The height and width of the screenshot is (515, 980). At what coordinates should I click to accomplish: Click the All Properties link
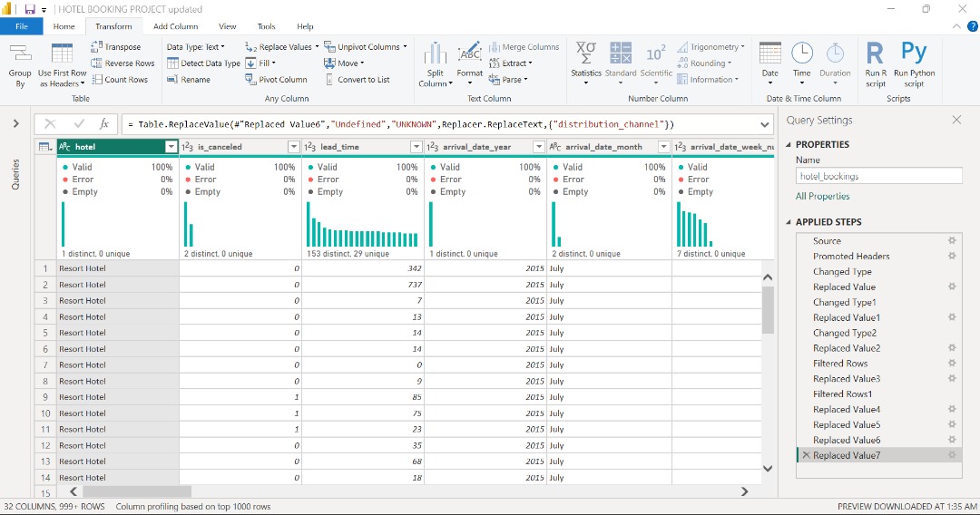tap(822, 196)
